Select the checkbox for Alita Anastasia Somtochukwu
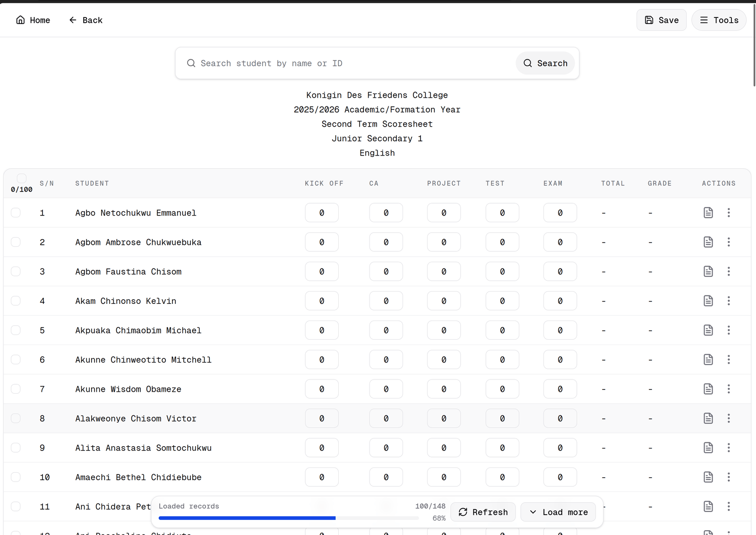 [16, 448]
